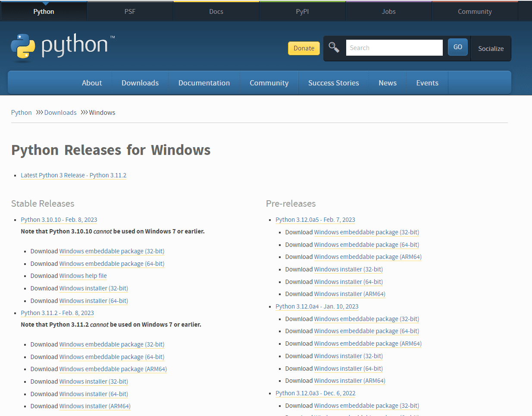Open the Documentation navigation menu
Screen dimensions: 532x416
point(204,83)
